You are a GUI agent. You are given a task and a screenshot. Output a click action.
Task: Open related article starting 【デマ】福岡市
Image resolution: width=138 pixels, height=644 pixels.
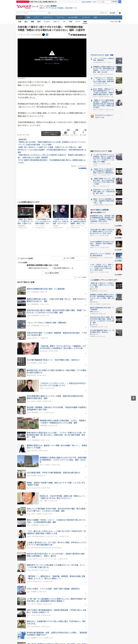tap(52, 161)
